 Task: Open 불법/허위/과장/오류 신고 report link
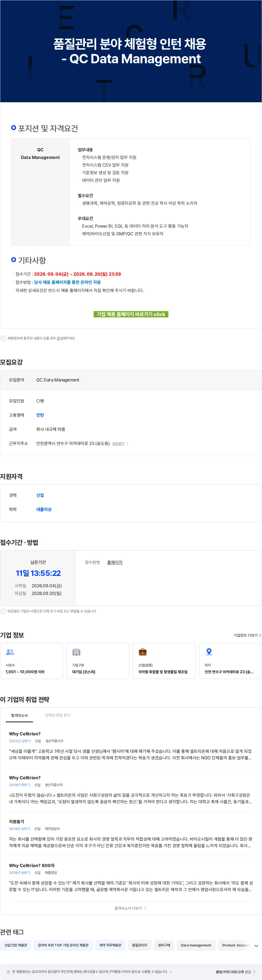tap(236, 972)
